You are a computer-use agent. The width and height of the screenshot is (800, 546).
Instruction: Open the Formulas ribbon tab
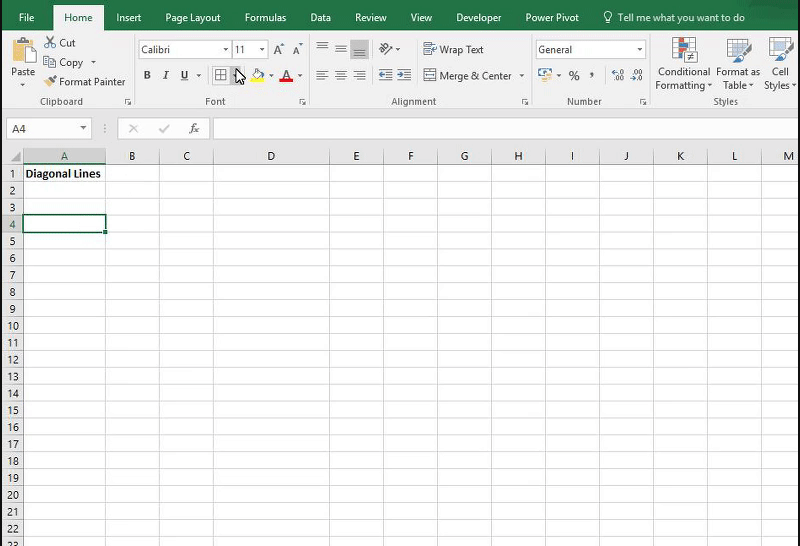tap(265, 17)
